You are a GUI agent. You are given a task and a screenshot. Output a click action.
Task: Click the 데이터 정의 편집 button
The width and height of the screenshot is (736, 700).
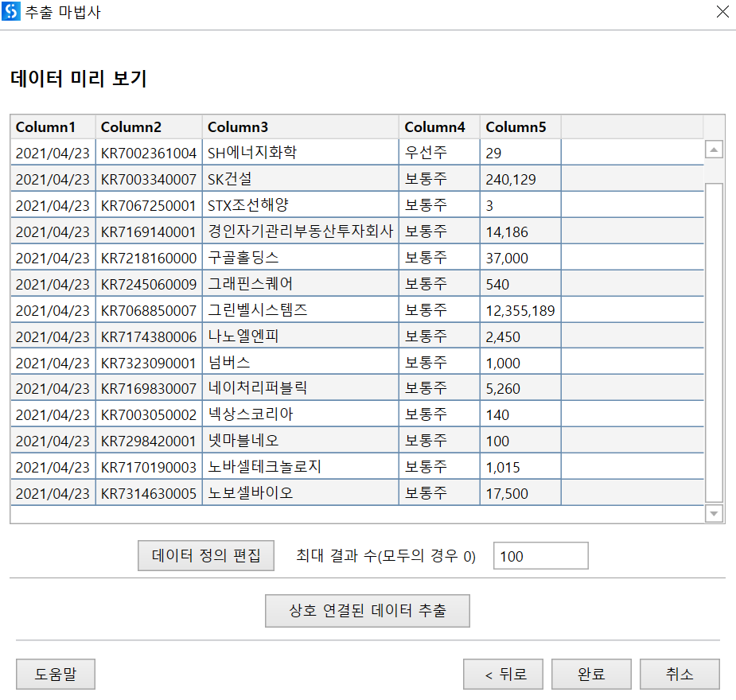coord(205,555)
